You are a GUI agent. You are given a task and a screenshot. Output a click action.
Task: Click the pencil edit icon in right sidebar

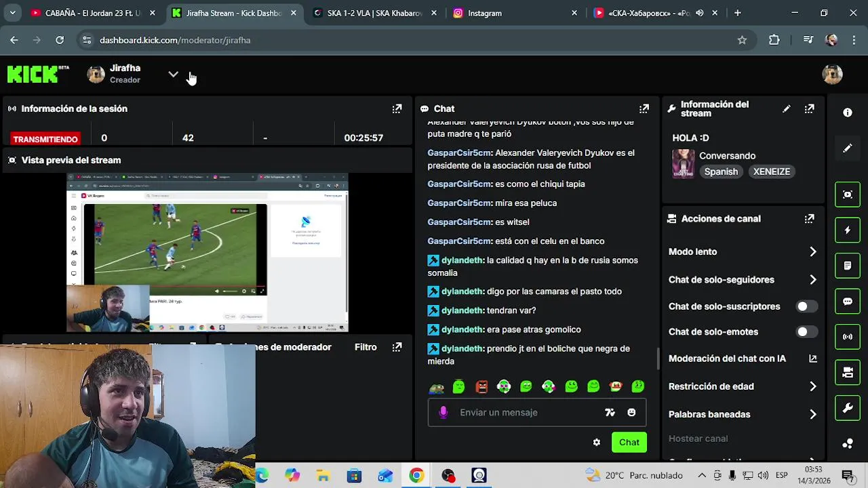(848, 148)
